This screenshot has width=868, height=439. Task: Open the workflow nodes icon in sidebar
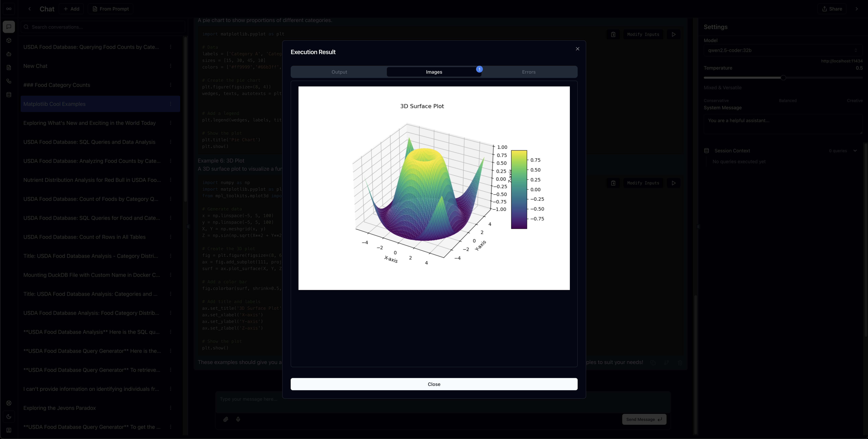click(x=9, y=81)
